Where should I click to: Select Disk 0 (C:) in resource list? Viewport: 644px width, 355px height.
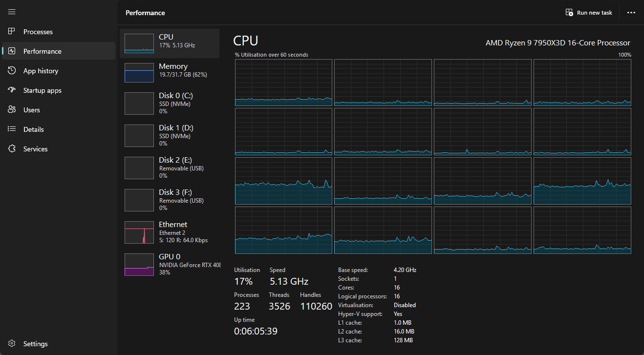click(170, 103)
